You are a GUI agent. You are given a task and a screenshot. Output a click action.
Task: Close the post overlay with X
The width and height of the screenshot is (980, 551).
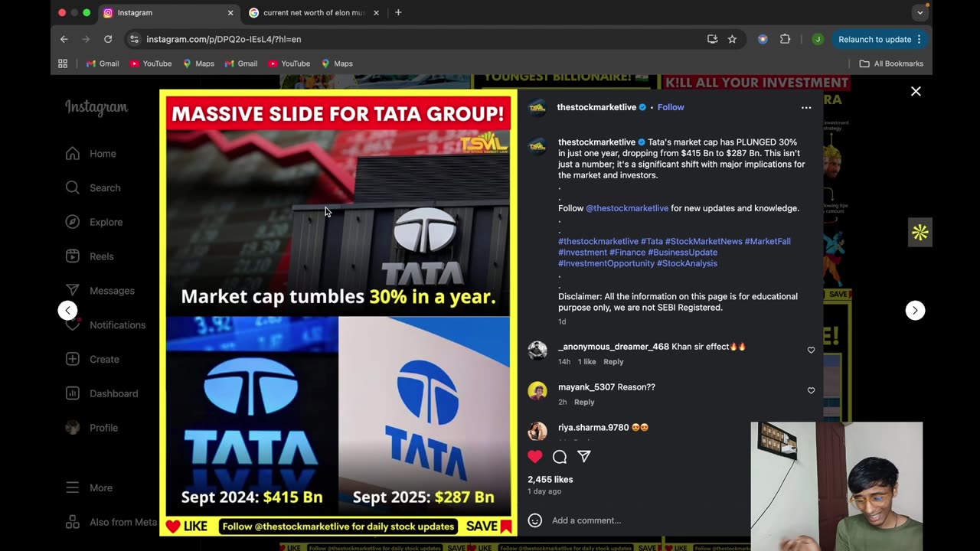coord(916,91)
